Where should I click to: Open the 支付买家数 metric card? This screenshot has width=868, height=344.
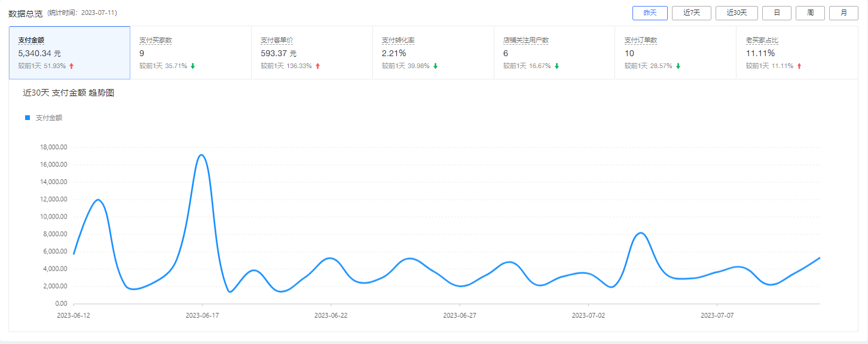191,53
